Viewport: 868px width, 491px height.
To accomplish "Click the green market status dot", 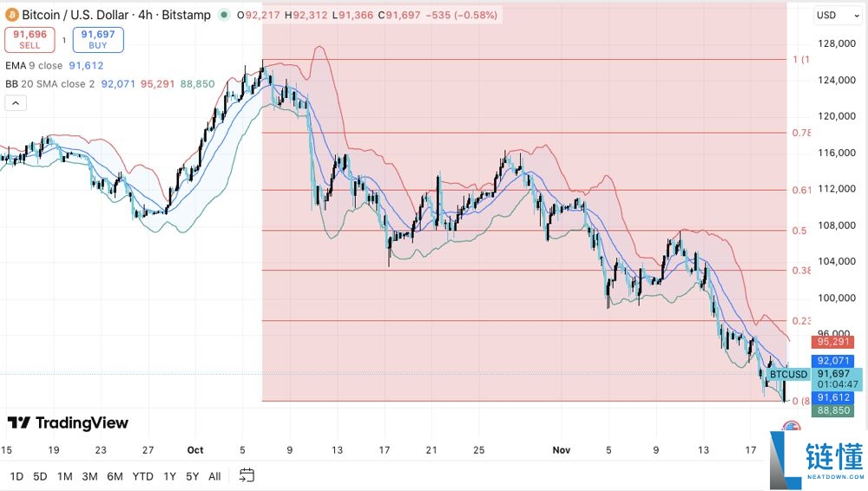I will (226, 15).
